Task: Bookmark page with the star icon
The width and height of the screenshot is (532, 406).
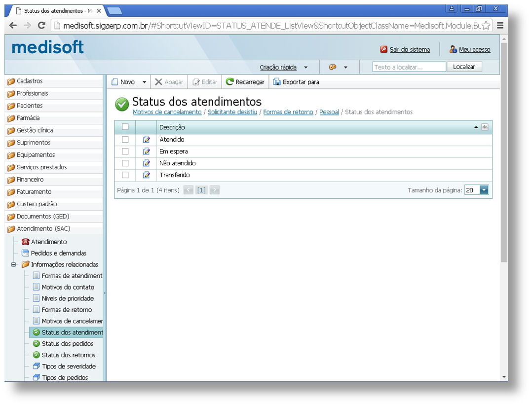Action: (486, 26)
